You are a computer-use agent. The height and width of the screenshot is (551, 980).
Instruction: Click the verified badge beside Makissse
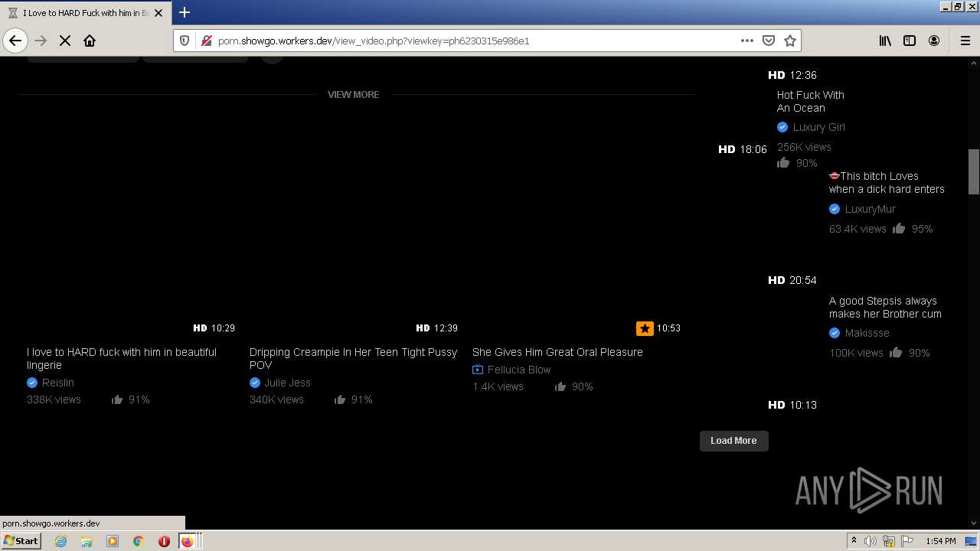[x=835, y=333]
